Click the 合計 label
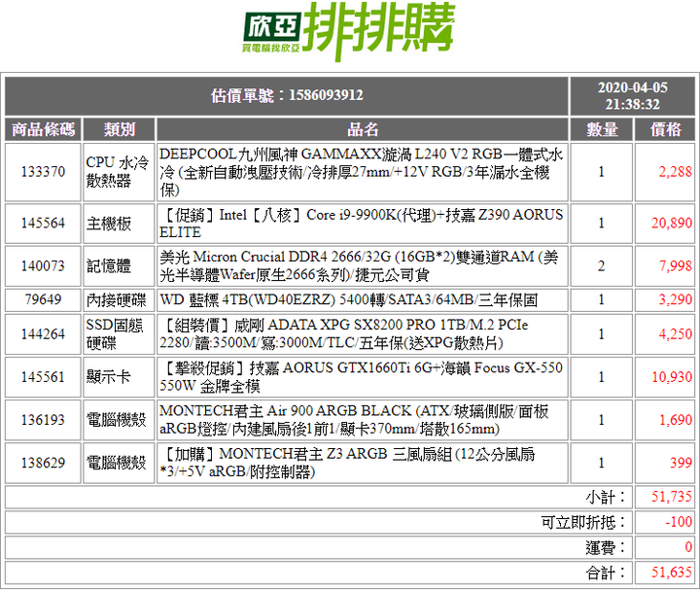700x591 pixels. [607, 573]
